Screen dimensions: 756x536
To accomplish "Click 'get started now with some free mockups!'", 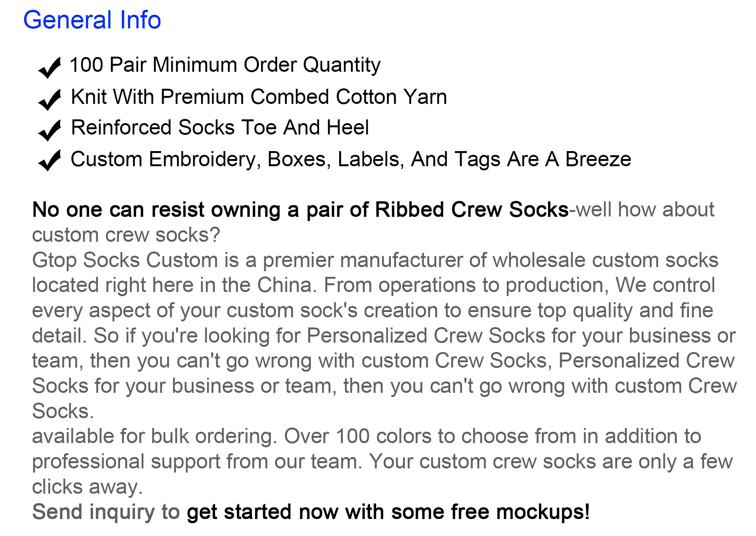I will [x=388, y=512].
